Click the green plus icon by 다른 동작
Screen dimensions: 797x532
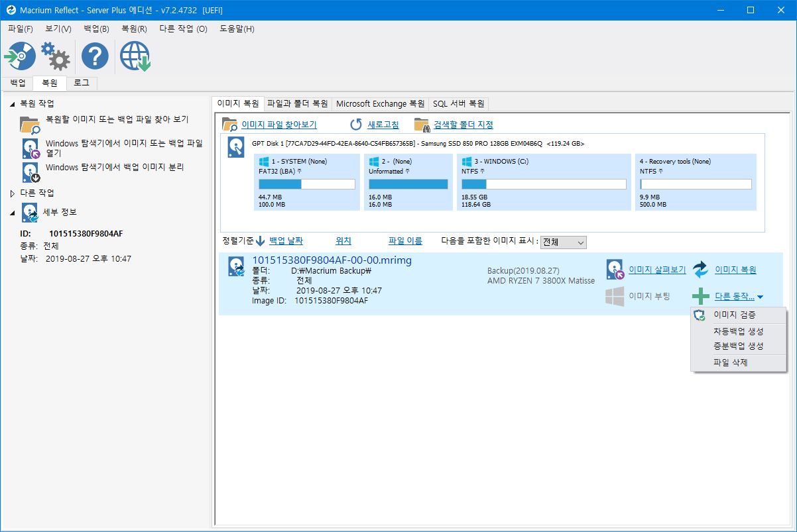701,296
